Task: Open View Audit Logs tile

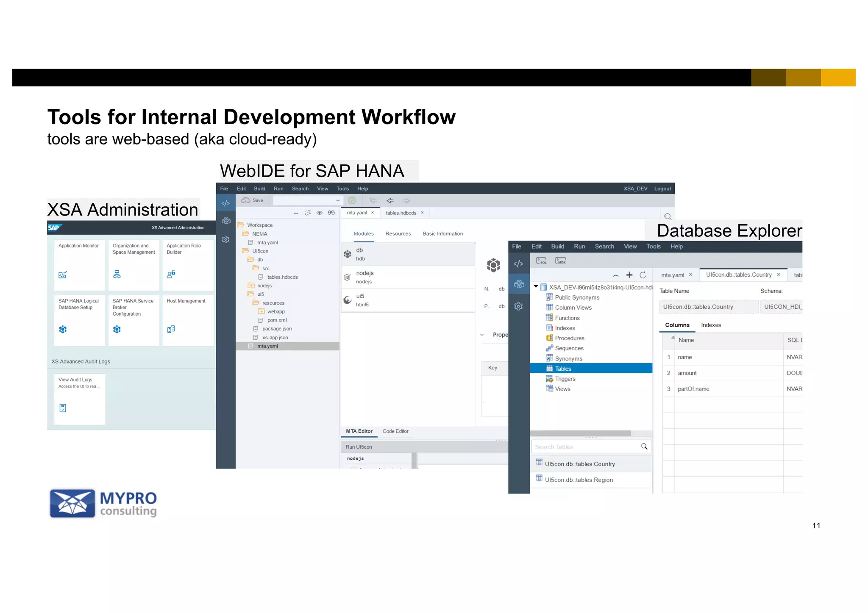Action: tap(79, 399)
